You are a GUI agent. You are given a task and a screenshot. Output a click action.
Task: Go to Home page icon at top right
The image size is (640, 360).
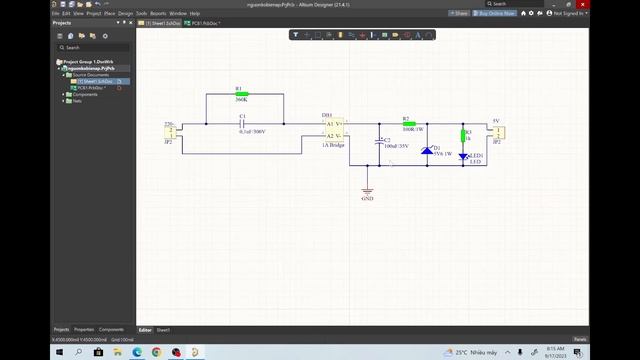point(523,13)
